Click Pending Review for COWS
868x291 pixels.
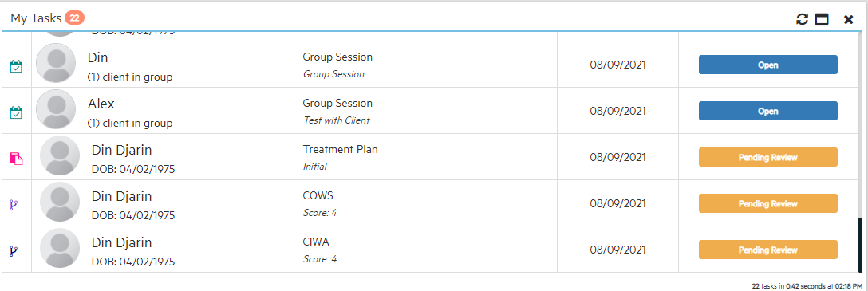(767, 203)
